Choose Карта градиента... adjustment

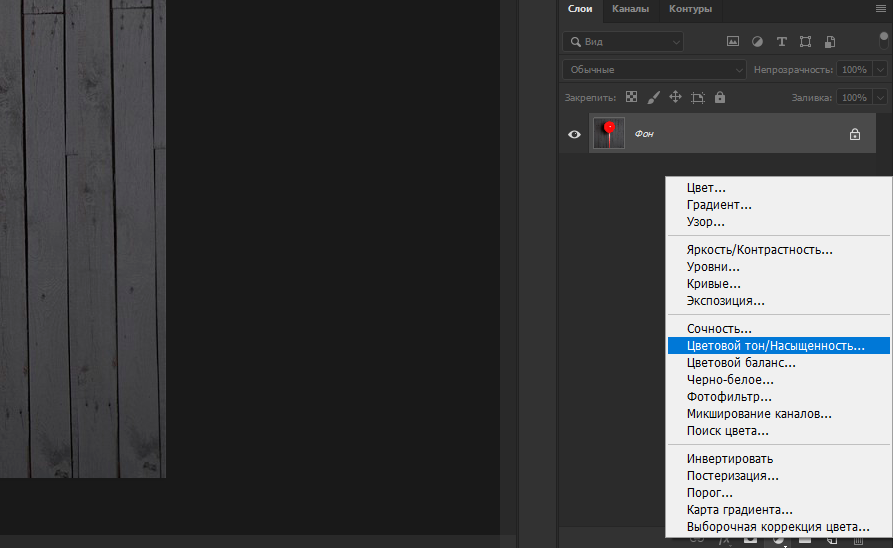pyautogui.click(x=779, y=510)
